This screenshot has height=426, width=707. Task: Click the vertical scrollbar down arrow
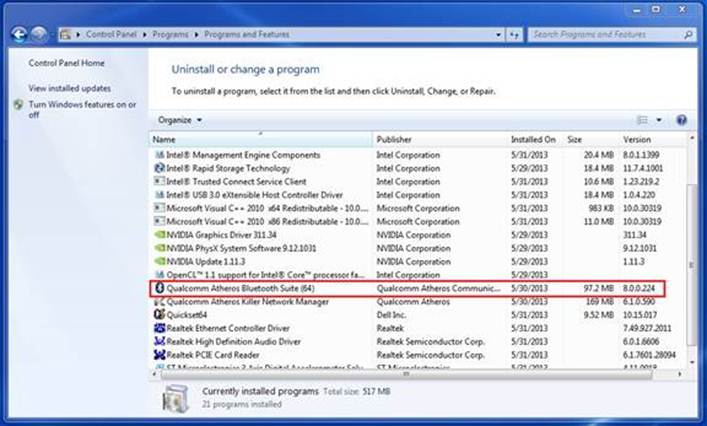[692, 362]
